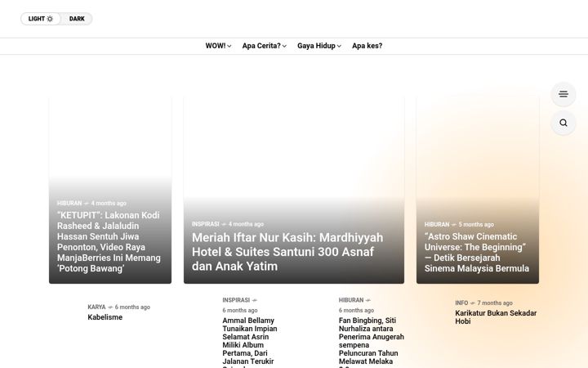Open the search magnifier icon
The height and width of the screenshot is (368, 588).
pos(563,123)
